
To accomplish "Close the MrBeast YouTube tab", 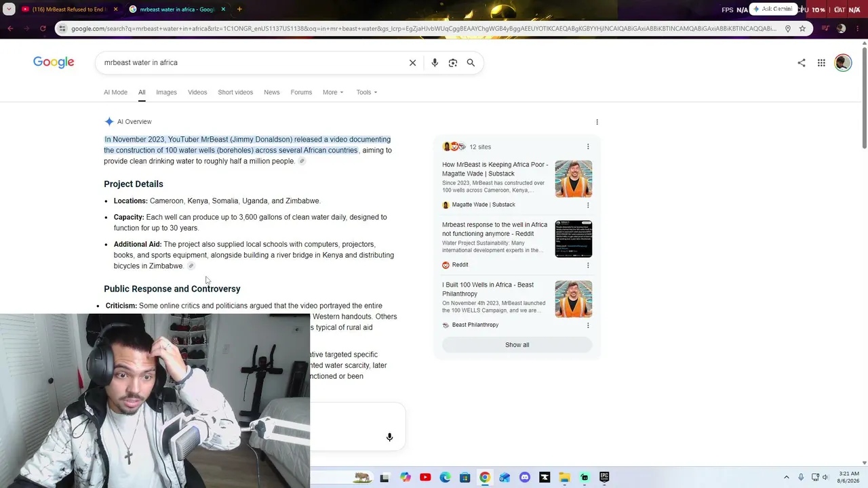I will (x=115, y=9).
